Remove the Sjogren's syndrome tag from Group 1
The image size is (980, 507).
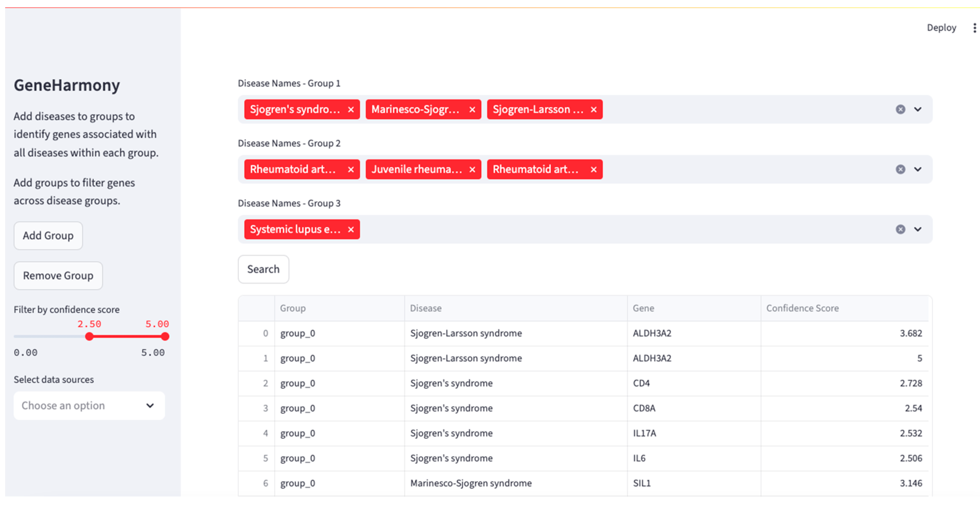tap(351, 109)
